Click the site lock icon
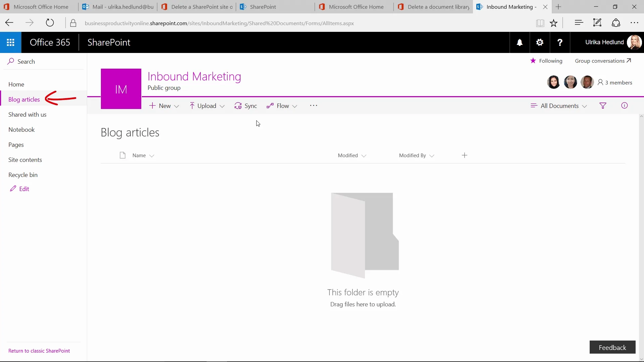 point(73,23)
